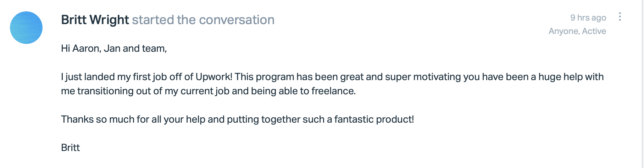Click the phrase "fantastic product!"
The height and width of the screenshot is (168, 644).
point(374,119)
